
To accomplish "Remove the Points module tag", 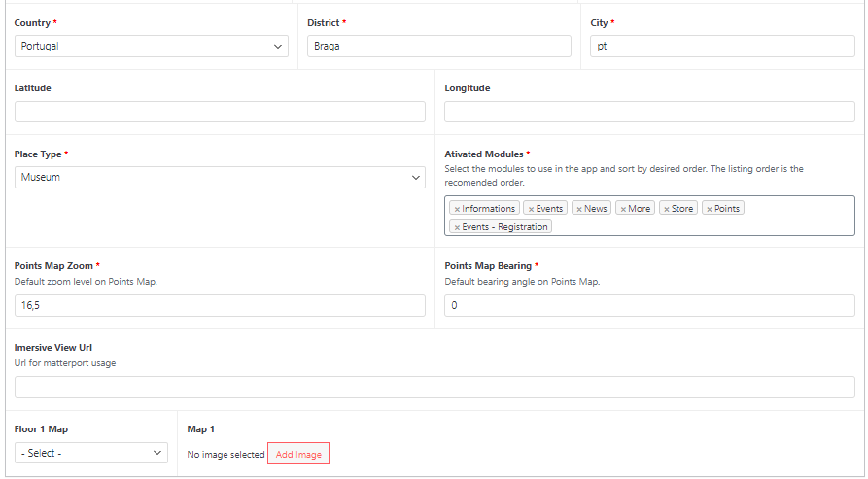I will click(710, 209).
